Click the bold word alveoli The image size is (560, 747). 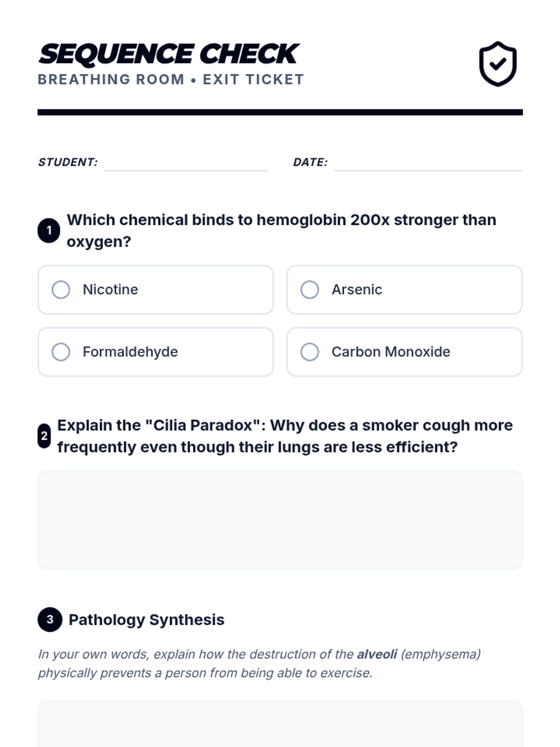tap(377, 654)
